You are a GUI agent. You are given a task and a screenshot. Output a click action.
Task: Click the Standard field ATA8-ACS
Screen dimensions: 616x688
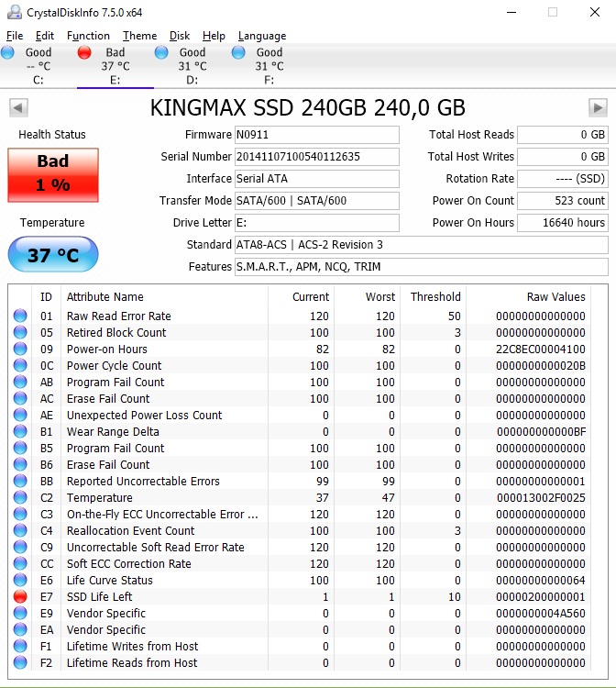(x=422, y=245)
